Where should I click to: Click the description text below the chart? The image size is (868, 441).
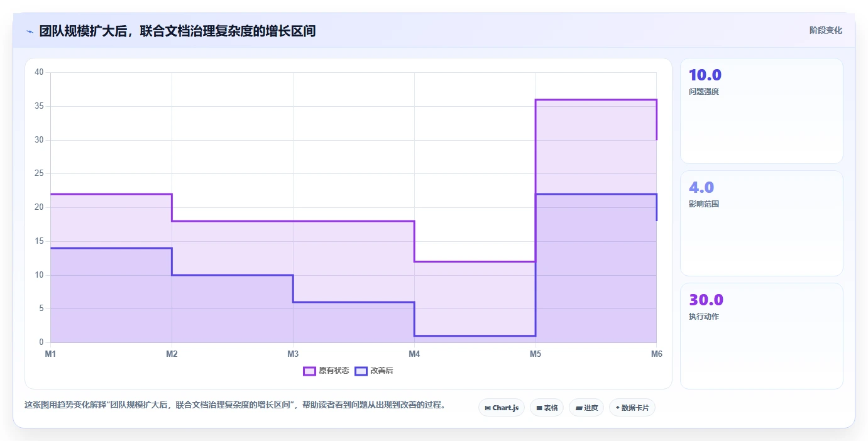(x=235, y=405)
